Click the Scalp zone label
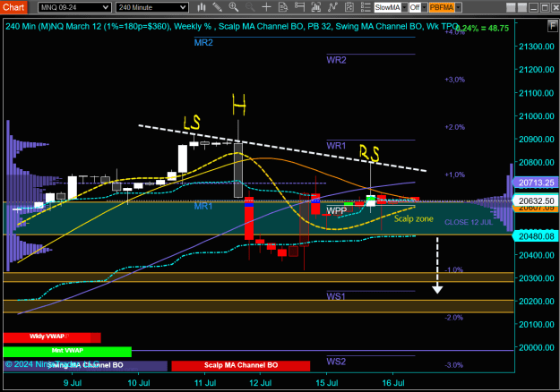The width and height of the screenshot is (560, 392). 414,218
